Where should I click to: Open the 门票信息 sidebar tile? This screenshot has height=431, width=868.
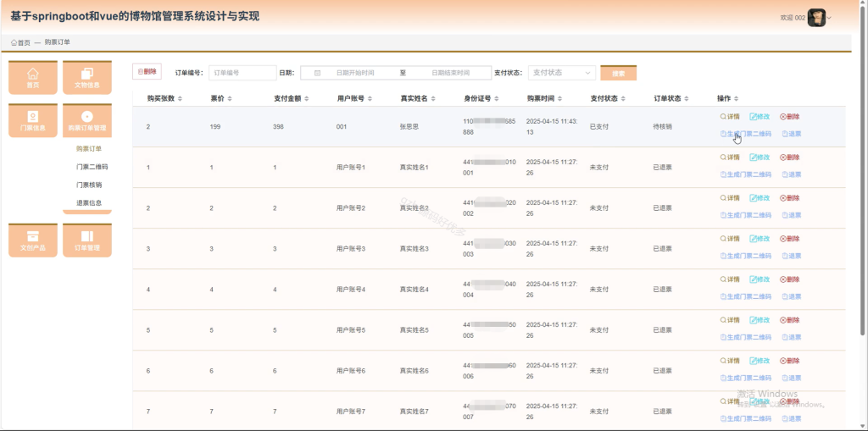point(33,120)
